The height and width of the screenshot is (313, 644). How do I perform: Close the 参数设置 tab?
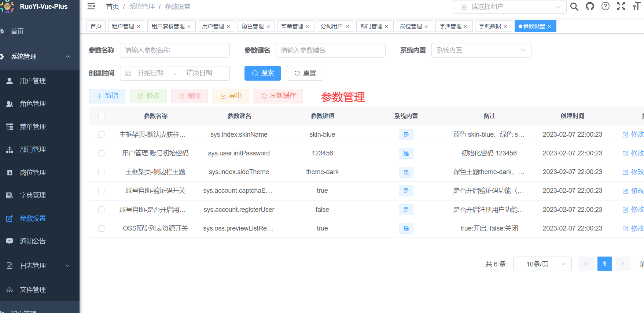pos(549,26)
